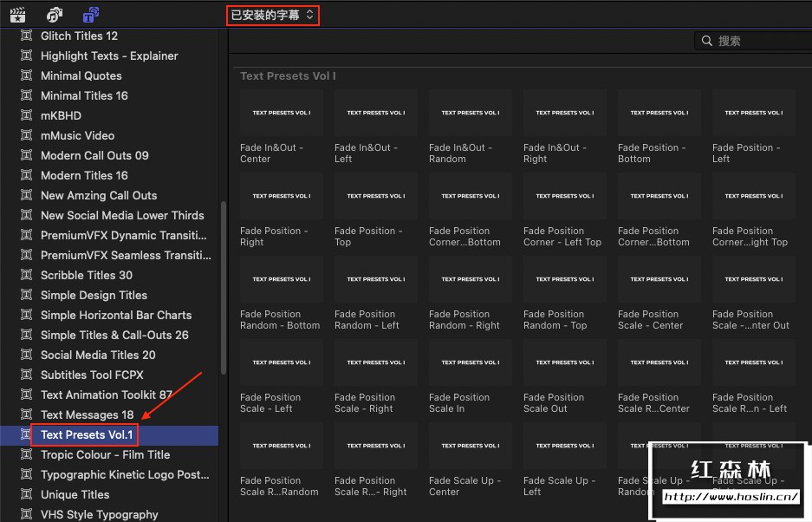Select Text Animation Toolkit 87 category

click(x=107, y=395)
